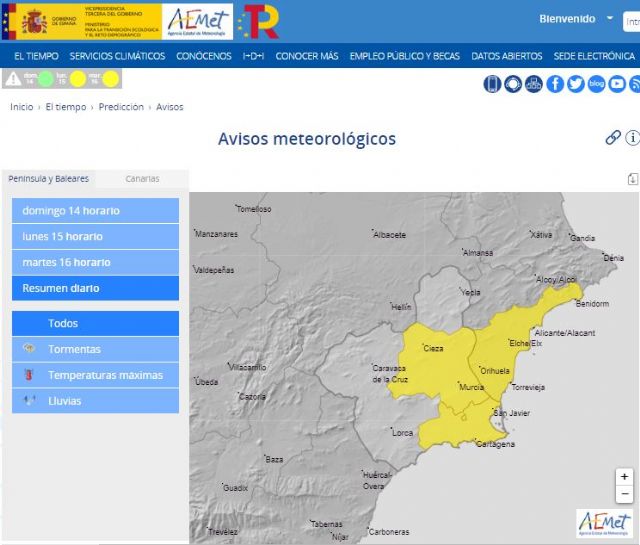Click the Benidorm label on map
This screenshot has height=545, width=640.
[592, 303]
